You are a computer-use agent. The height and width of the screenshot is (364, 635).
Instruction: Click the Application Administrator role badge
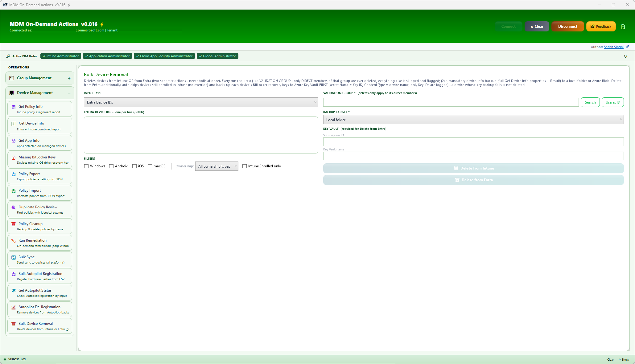click(107, 56)
